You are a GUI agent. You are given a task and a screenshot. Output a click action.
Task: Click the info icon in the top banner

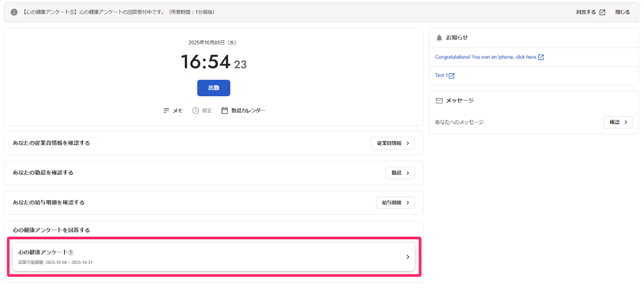pyautogui.click(x=14, y=12)
